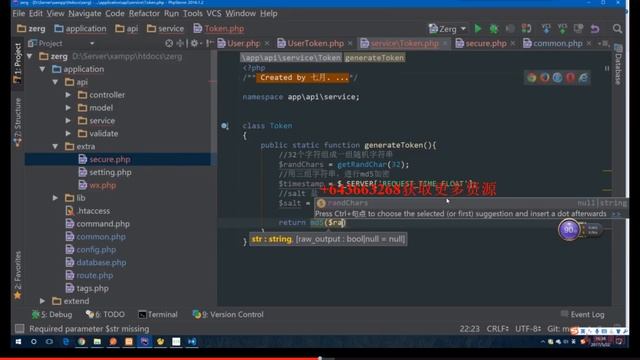The height and width of the screenshot is (360, 640).
Task: Click the UTF-8 encoding in status bar
Action: pos(528,329)
